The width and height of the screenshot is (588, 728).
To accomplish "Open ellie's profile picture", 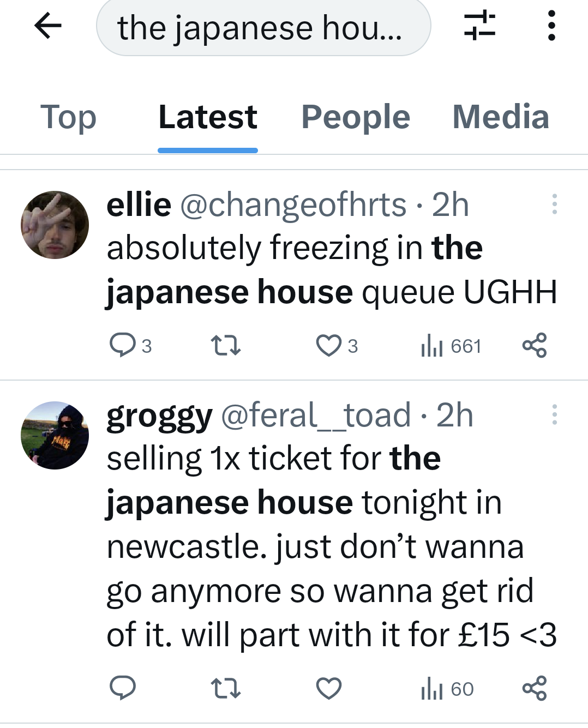I will 55,225.
